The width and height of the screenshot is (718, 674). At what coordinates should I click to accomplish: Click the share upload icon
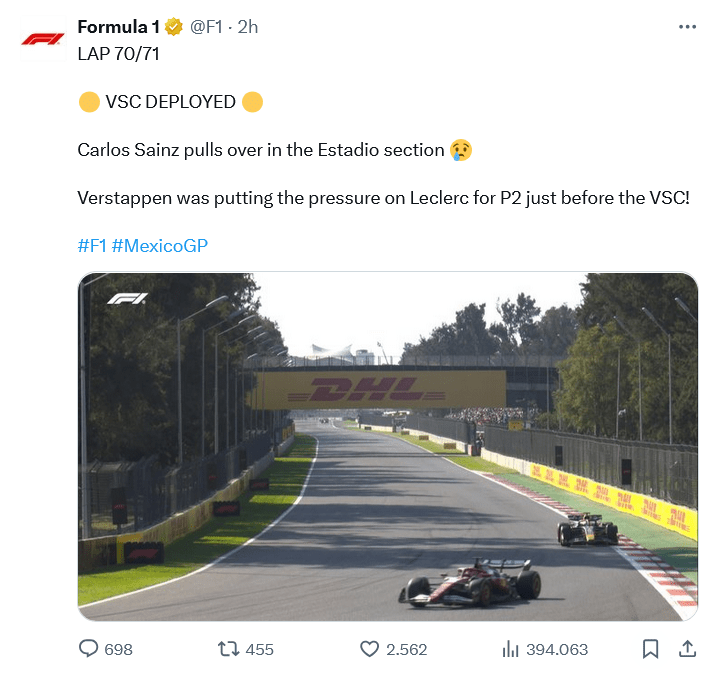(x=687, y=649)
